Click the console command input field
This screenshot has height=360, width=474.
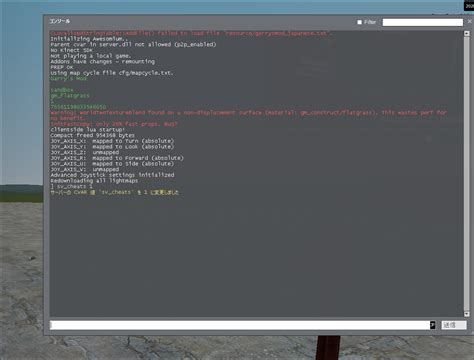pyautogui.click(x=240, y=325)
